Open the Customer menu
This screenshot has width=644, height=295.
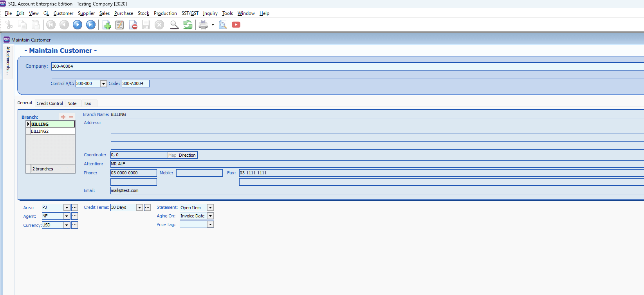(x=63, y=13)
